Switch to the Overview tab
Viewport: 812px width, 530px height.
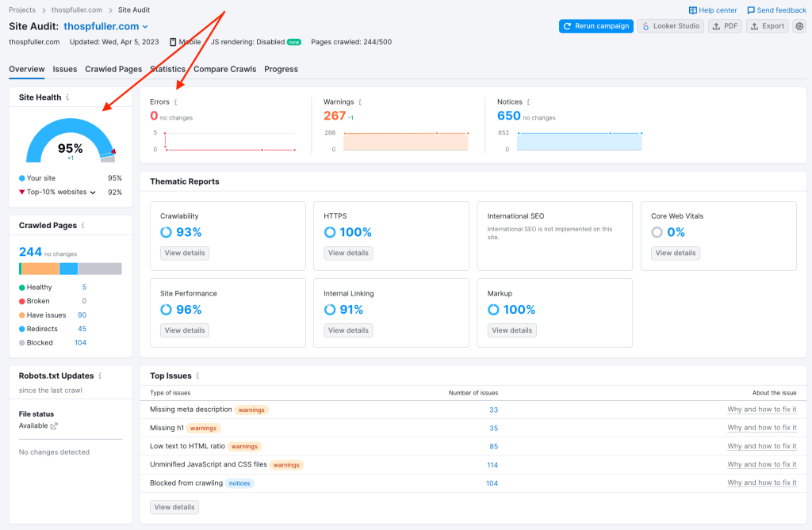(x=27, y=70)
